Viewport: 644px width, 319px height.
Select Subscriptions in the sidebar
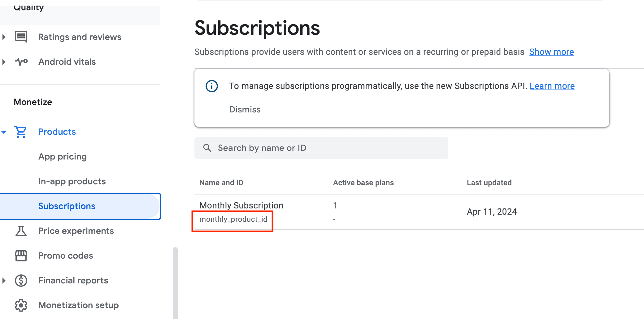pos(67,206)
